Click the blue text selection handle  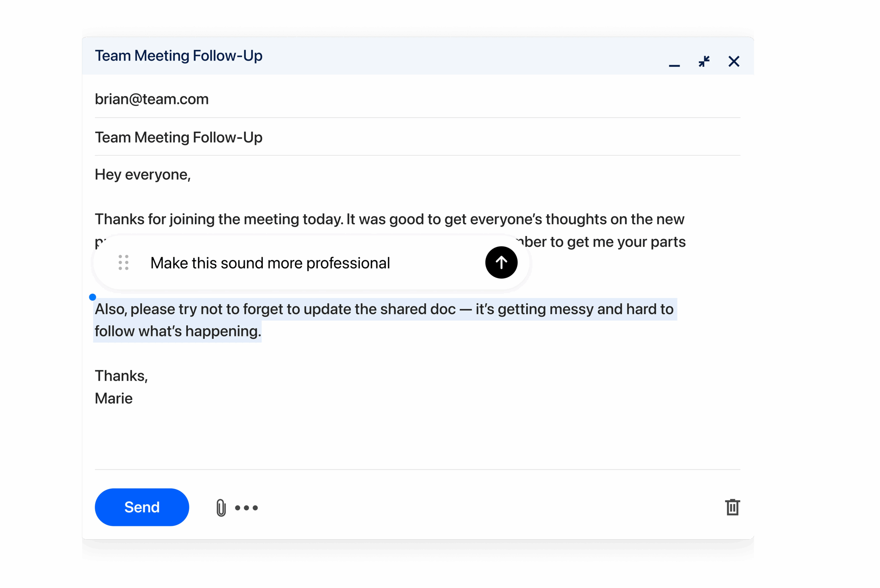(93, 297)
